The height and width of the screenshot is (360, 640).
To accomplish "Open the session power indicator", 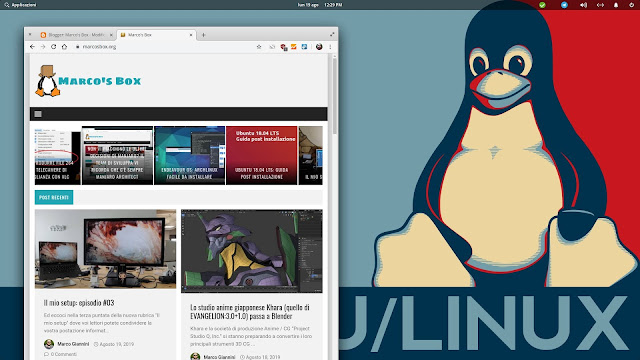I will (x=632, y=5).
